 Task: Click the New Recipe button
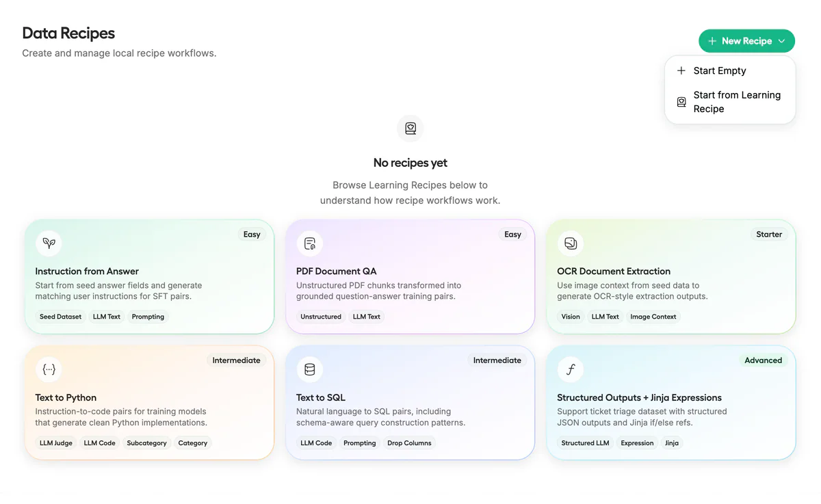746,41
